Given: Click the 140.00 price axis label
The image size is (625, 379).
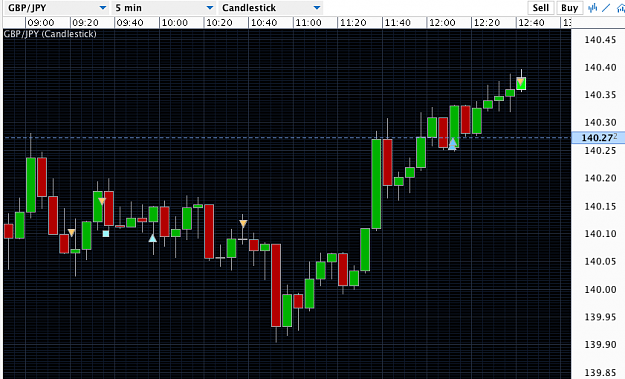Looking at the screenshot, I should tap(600, 289).
